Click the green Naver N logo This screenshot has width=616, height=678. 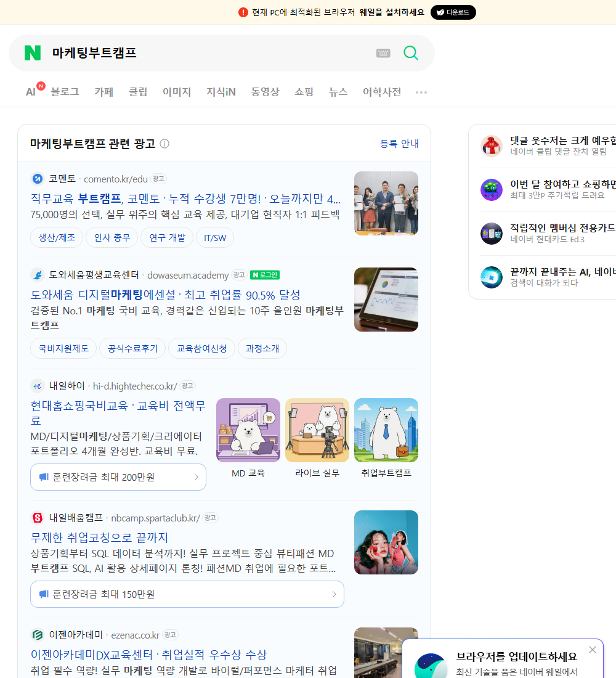pos(33,53)
